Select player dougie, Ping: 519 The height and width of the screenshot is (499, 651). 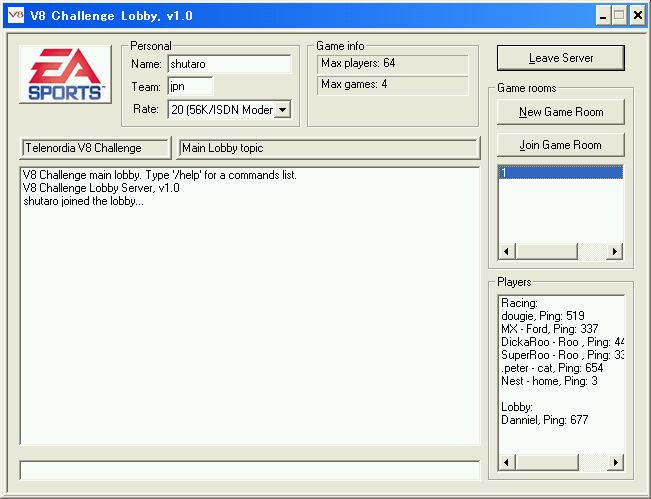(x=543, y=316)
